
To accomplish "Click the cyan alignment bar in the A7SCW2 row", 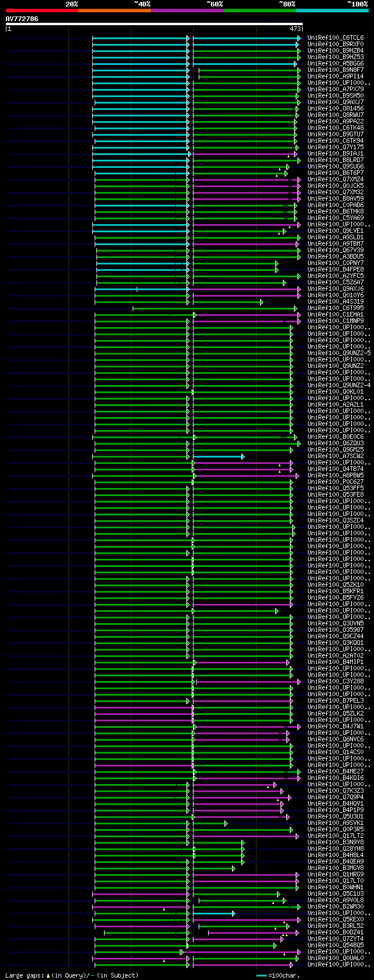I will tap(219, 456).
